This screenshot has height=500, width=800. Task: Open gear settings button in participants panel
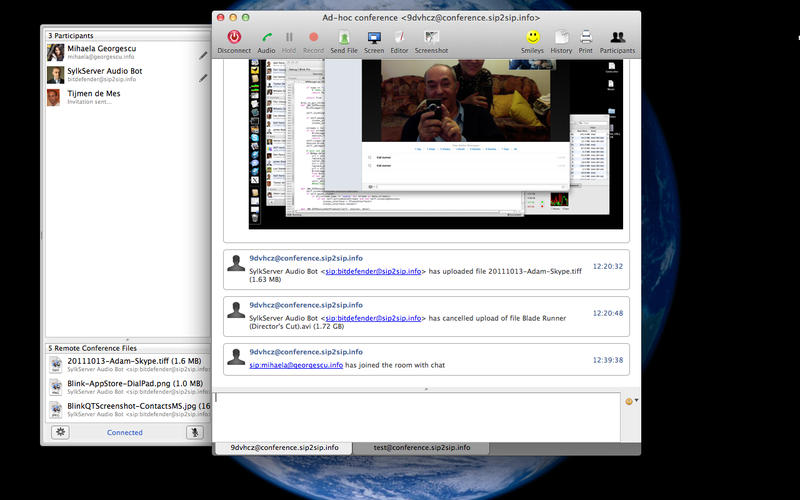point(60,432)
